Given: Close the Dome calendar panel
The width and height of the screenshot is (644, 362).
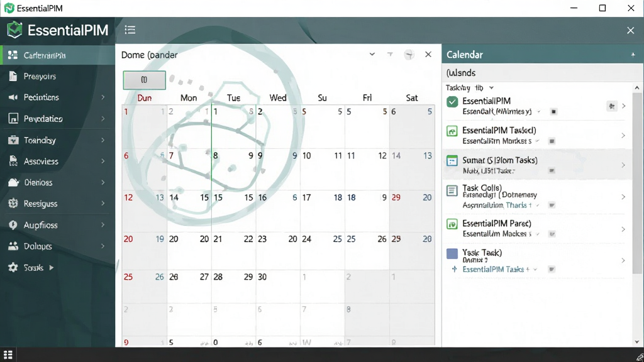Looking at the screenshot, I should 428,54.
